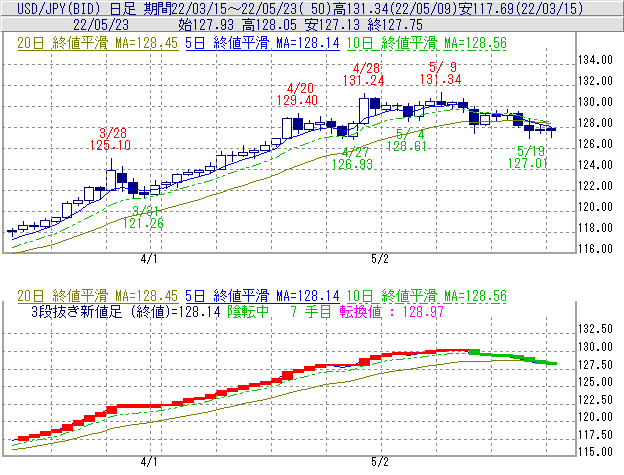Click the 132.50 axis label in lower chart

pyautogui.click(x=595, y=329)
